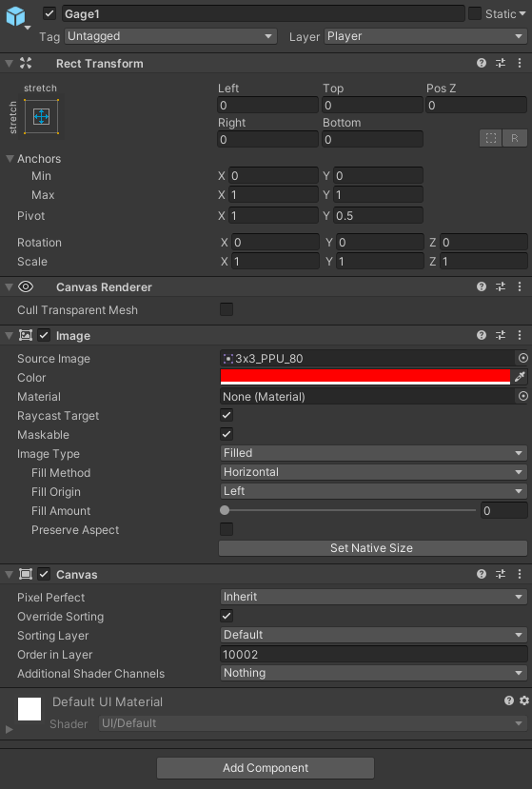Viewport: 532px width, 789px height.
Task: Open Canvas Renderer more options menu
Action: click(x=520, y=286)
